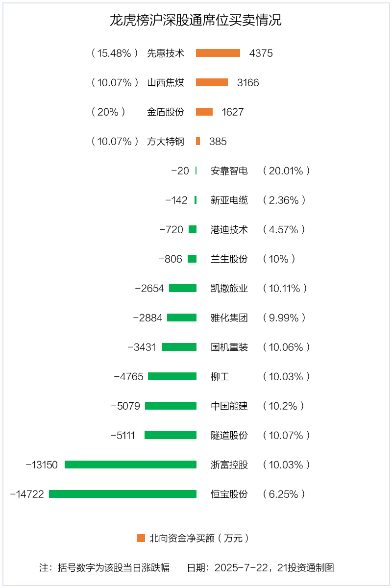The width and height of the screenshot is (392, 588).
Task: Click the 国机重装 stock label
Action: coord(229,347)
